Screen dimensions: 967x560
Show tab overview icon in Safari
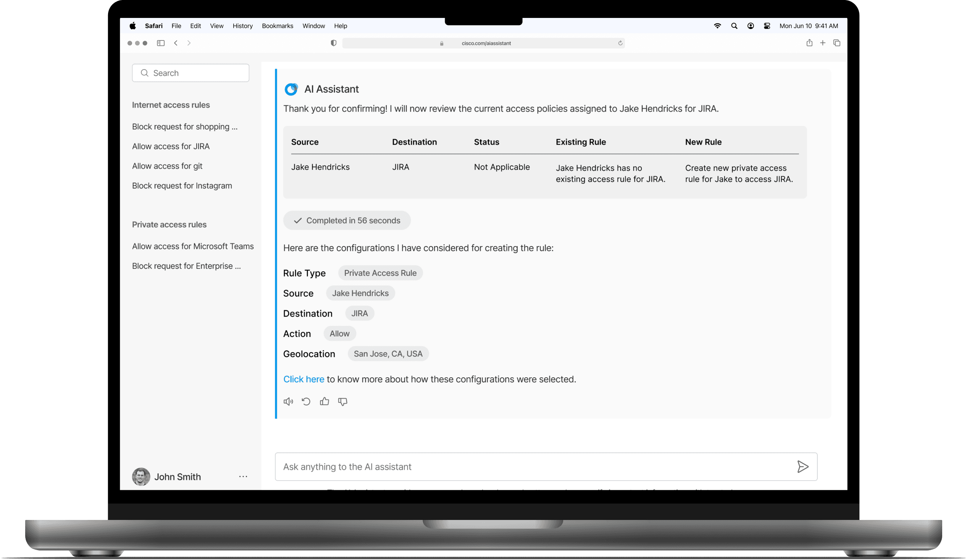click(x=837, y=43)
